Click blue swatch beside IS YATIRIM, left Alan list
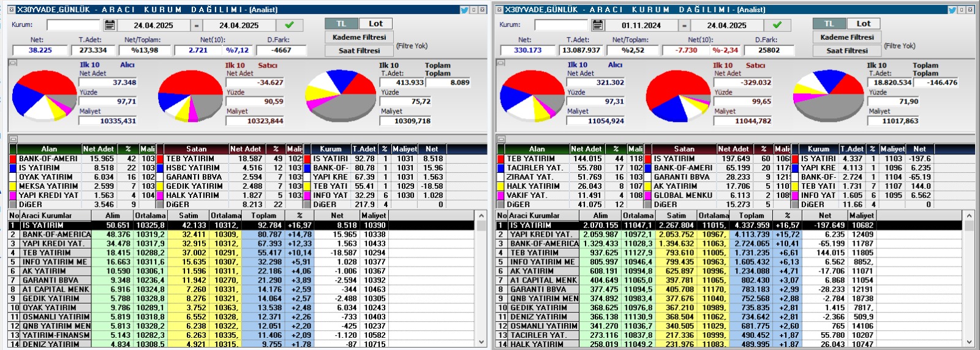980x350 pixels. 13,168
